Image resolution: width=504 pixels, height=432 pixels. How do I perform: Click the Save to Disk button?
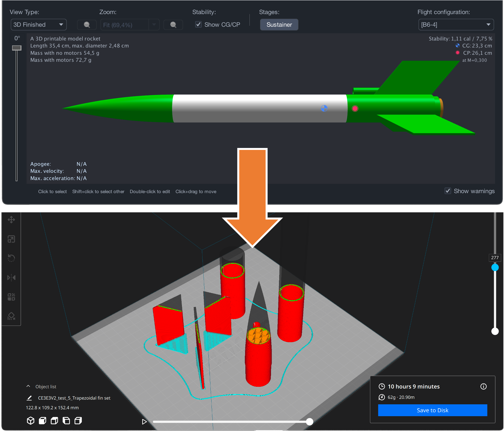432,410
